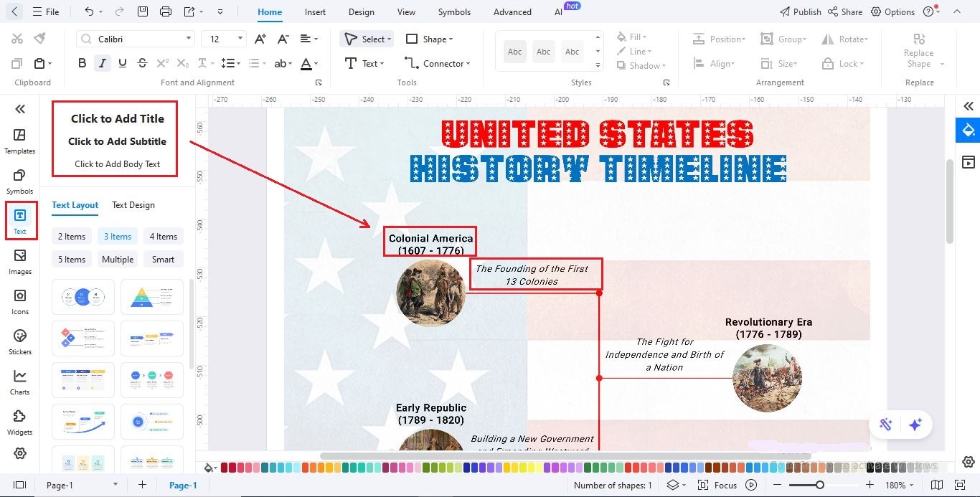Click the magic wand AI button
Image resolution: width=980 pixels, height=497 pixels.
click(886, 425)
